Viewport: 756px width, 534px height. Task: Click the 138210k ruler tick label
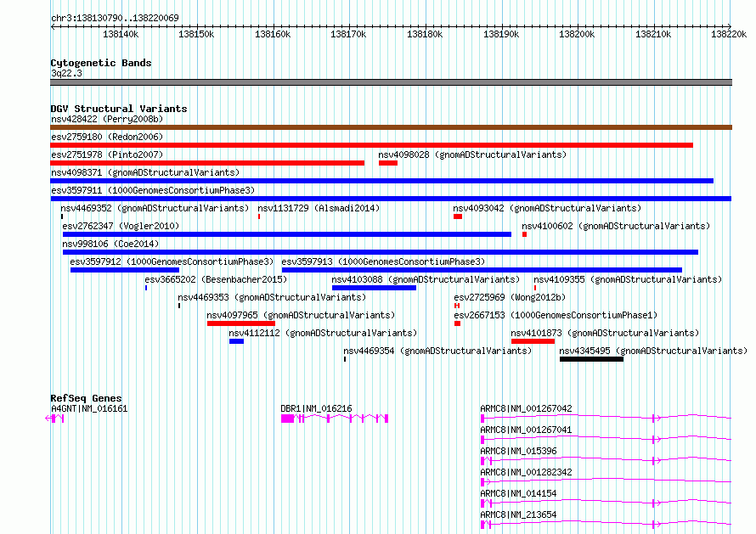click(653, 34)
